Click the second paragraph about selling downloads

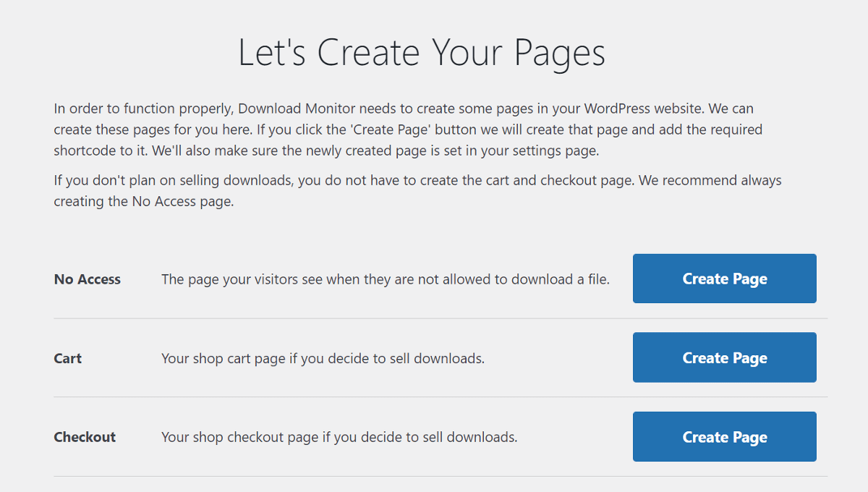tap(412, 190)
